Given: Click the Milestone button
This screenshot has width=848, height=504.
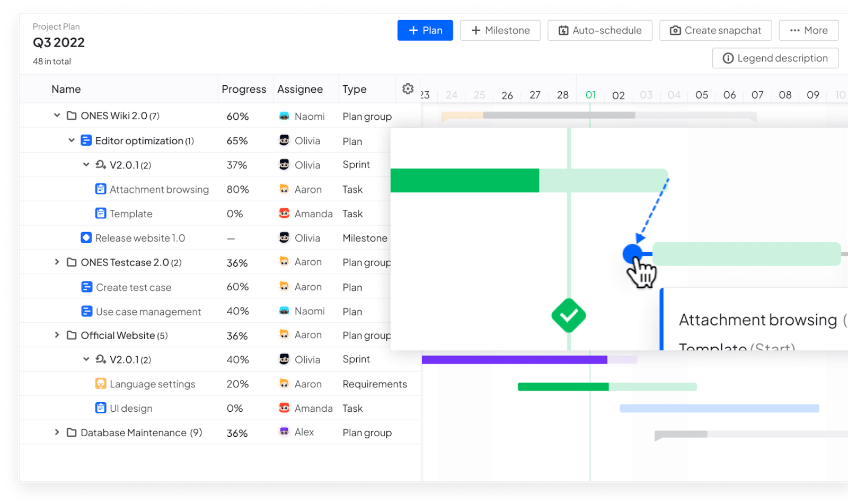Looking at the screenshot, I should 499,30.
